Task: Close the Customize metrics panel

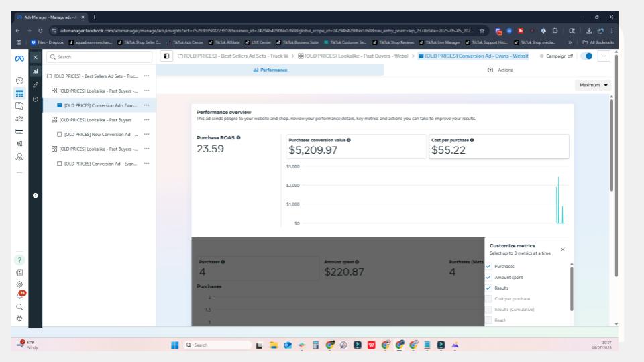Action: (563, 249)
